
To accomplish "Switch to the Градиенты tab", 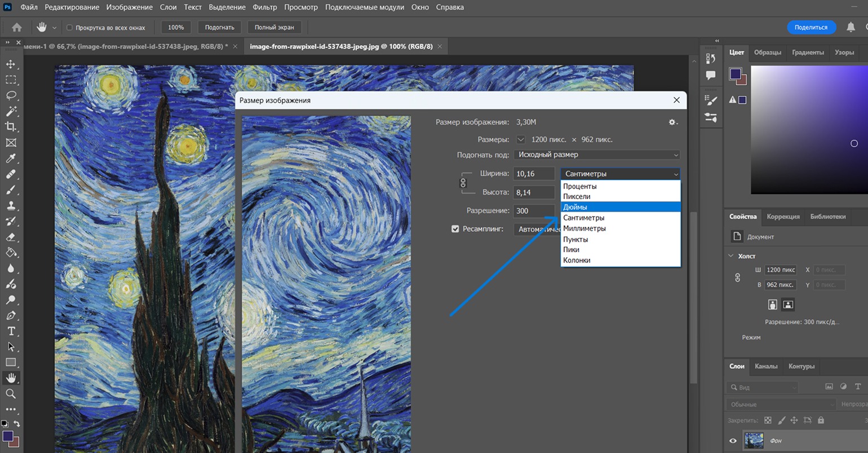I will (x=808, y=52).
